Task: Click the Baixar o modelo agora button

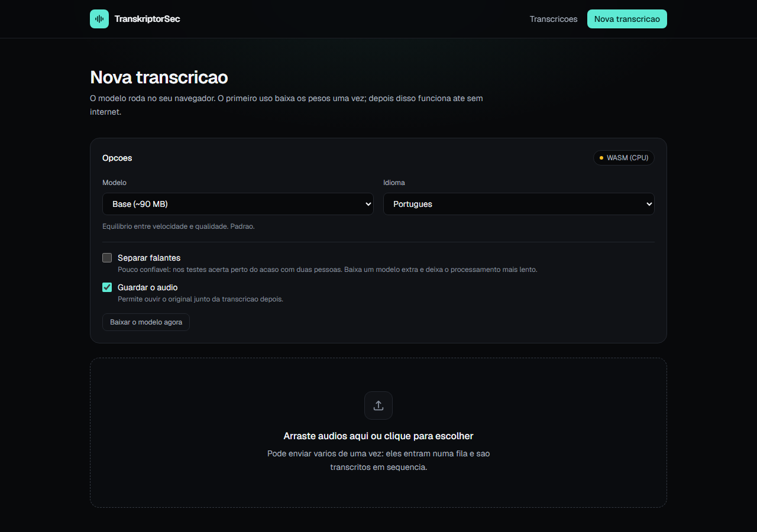Action: tap(146, 322)
